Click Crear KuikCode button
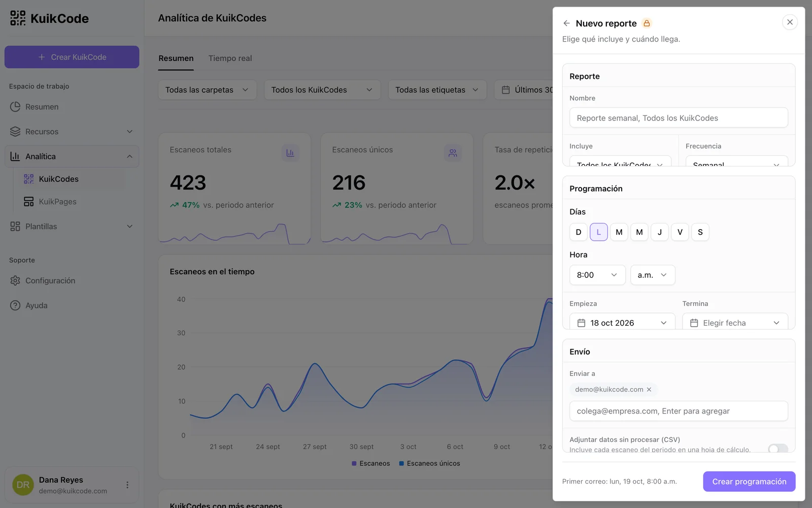 [72, 57]
